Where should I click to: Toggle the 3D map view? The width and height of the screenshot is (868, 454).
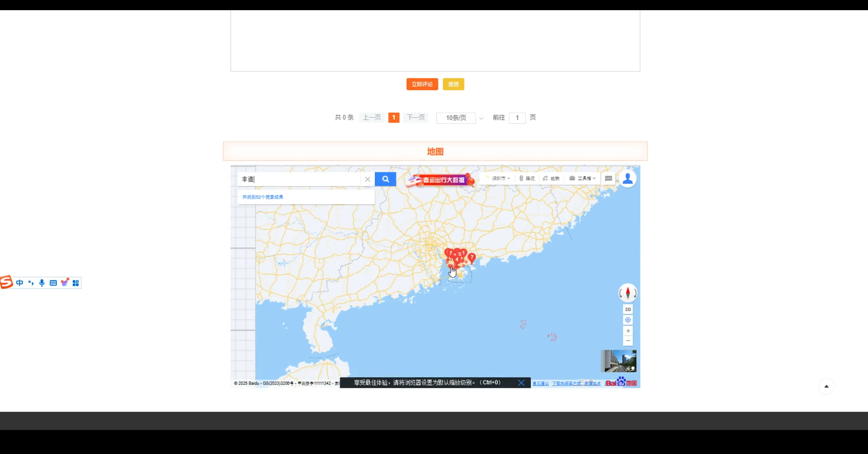[628, 309]
